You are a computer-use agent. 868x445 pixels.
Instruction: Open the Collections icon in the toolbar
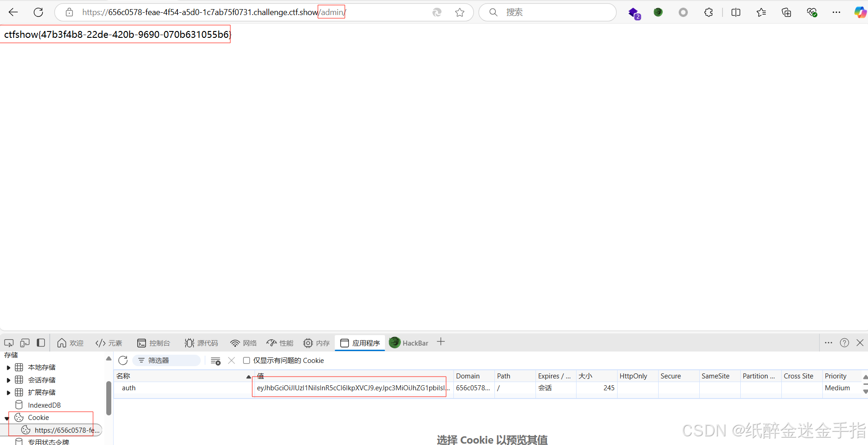[786, 12]
